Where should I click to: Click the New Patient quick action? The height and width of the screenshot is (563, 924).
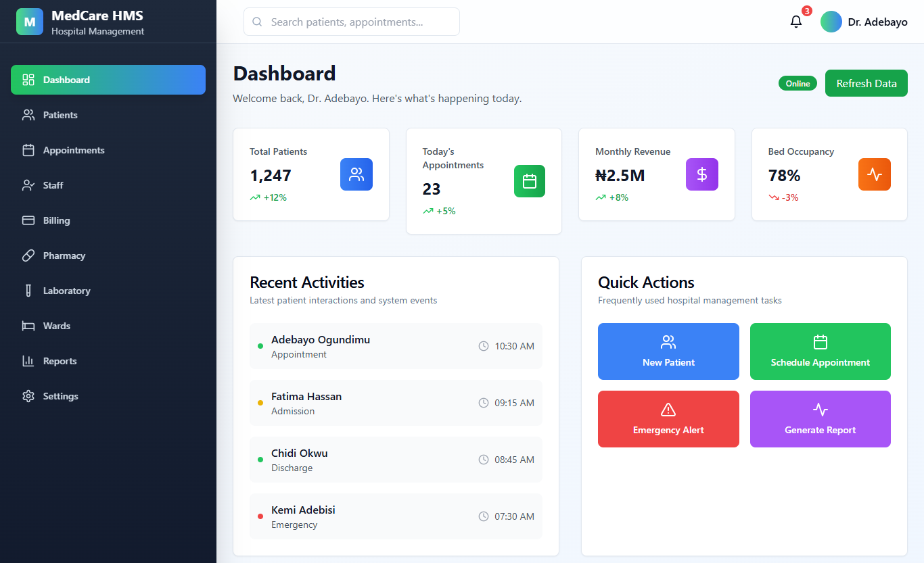click(x=668, y=351)
